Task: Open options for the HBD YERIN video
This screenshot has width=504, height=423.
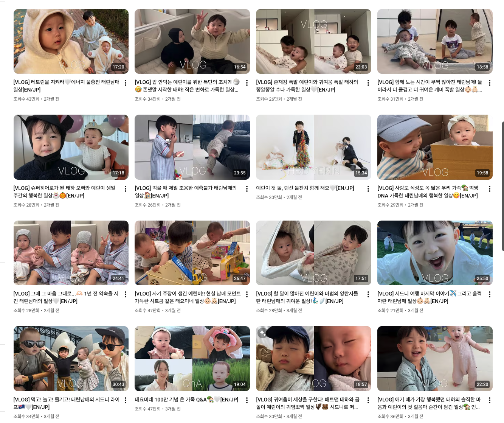Action: pyautogui.click(x=368, y=189)
